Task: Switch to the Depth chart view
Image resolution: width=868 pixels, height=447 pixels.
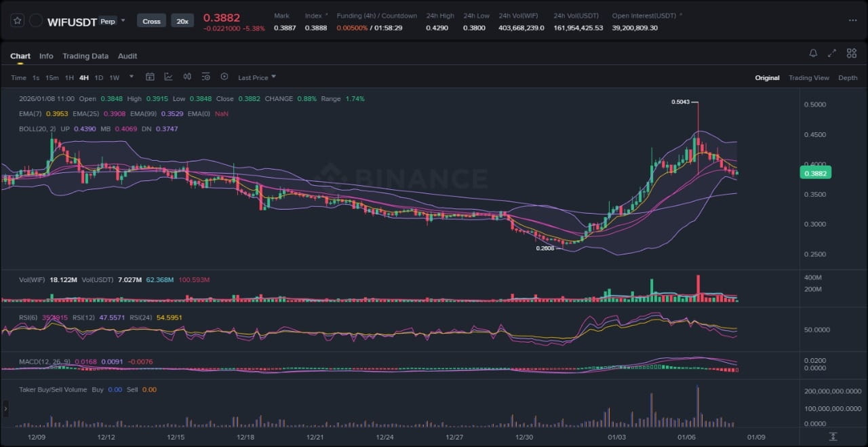Action: [x=848, y=77]
